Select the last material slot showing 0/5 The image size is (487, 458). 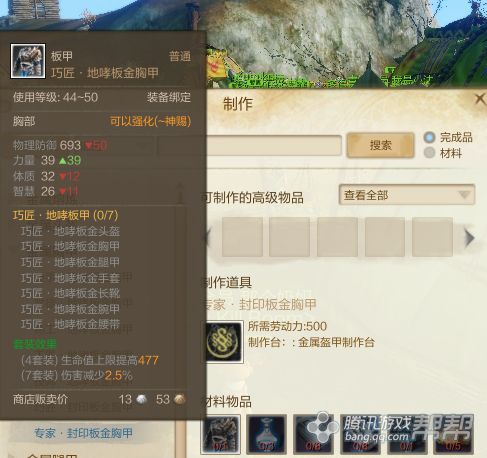click(x=453, y=434)
